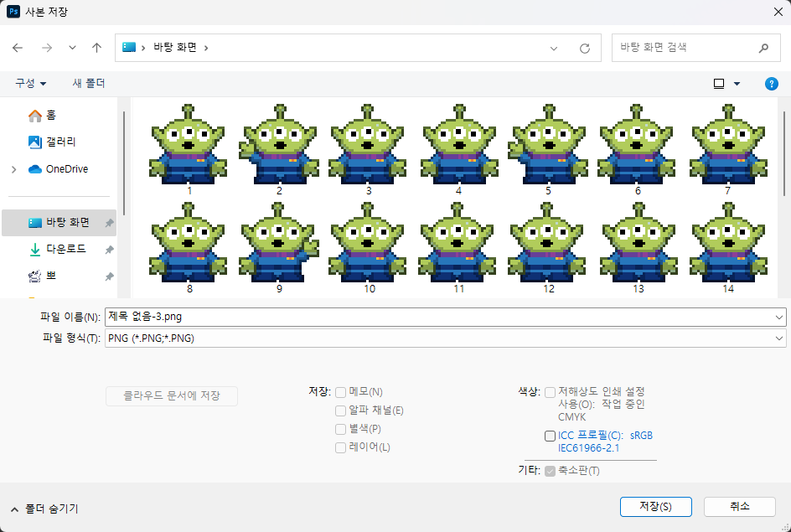This screenshot has width=791, height=532.
Task: Change the view layout icon
Action: [719, 84]
